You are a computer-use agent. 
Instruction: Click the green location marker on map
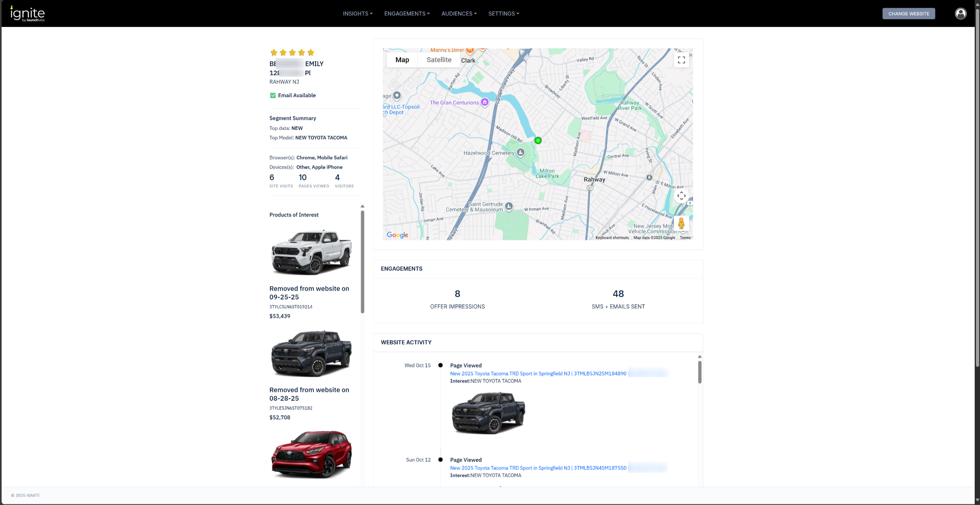pyautogui.click(x=538, y=140)
